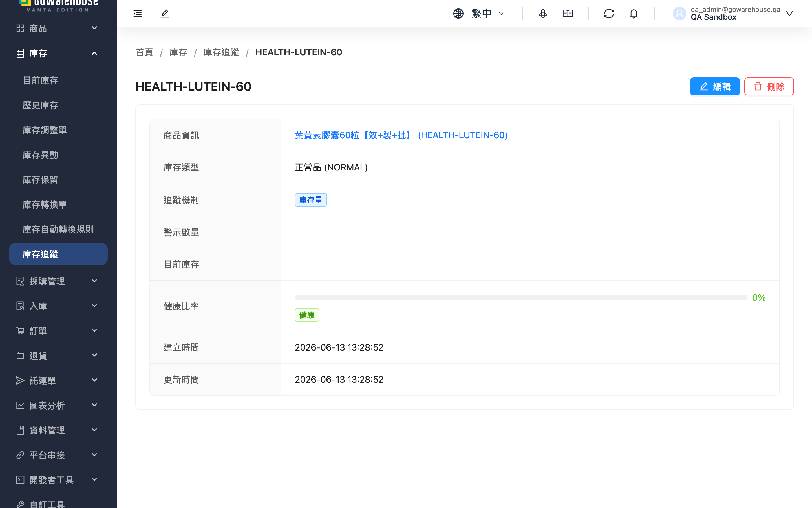Click the 庫存量 tracking tag

311,200
